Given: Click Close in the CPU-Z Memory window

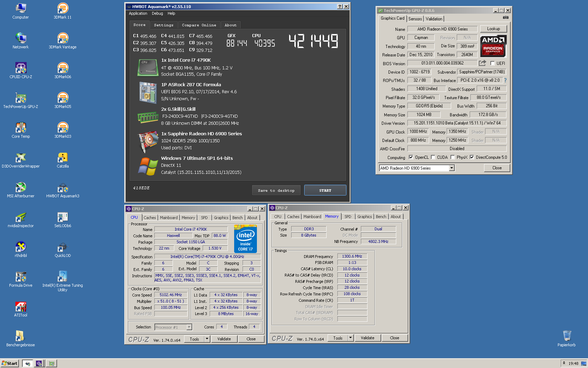Looking at the screenshot, I should (394, 338).
